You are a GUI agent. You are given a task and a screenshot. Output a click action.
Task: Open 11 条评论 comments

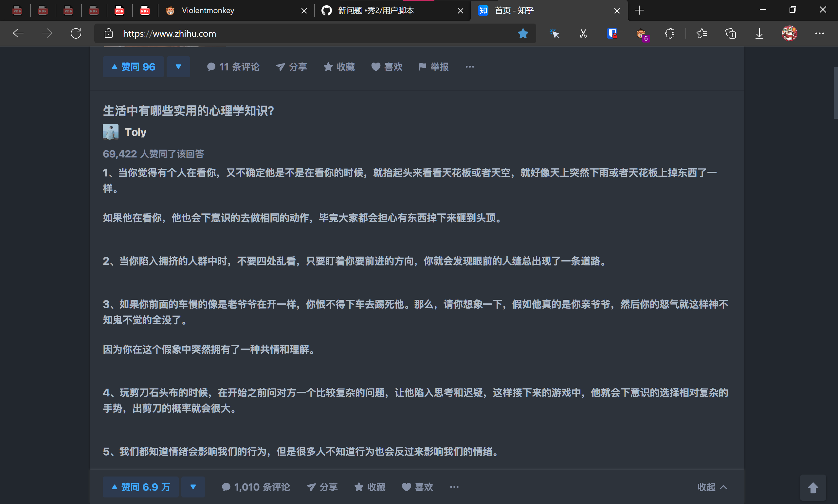point(233,66)
